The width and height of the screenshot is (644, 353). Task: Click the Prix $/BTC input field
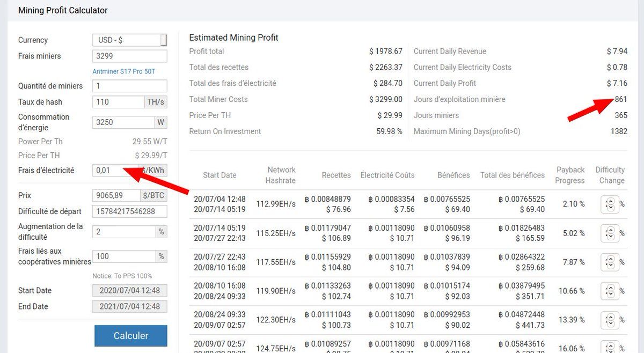(116, 195)
